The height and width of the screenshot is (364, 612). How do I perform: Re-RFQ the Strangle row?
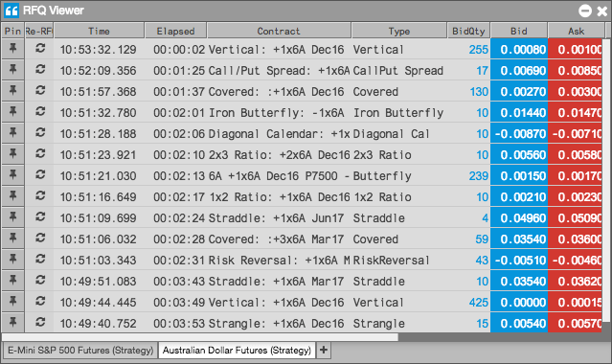[x=40, y=323]
